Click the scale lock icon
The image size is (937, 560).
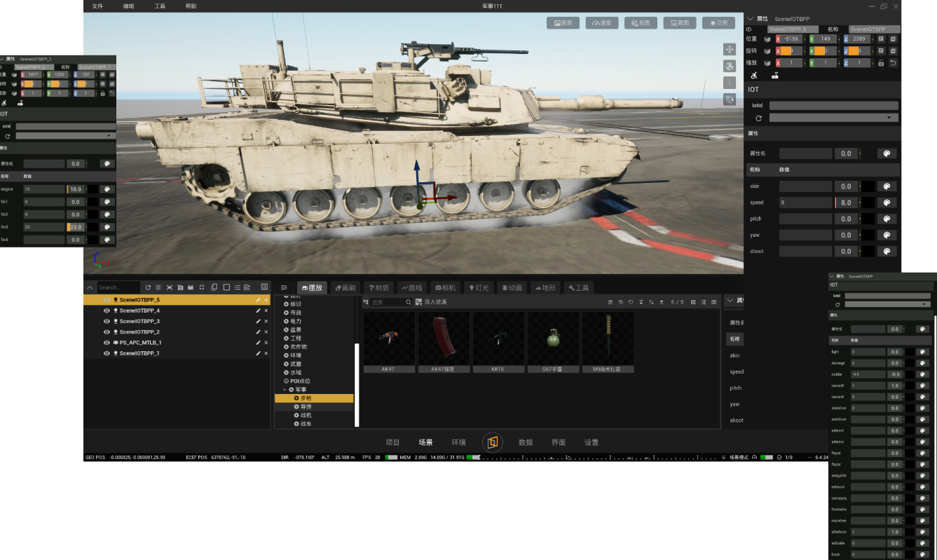point(881,63)
